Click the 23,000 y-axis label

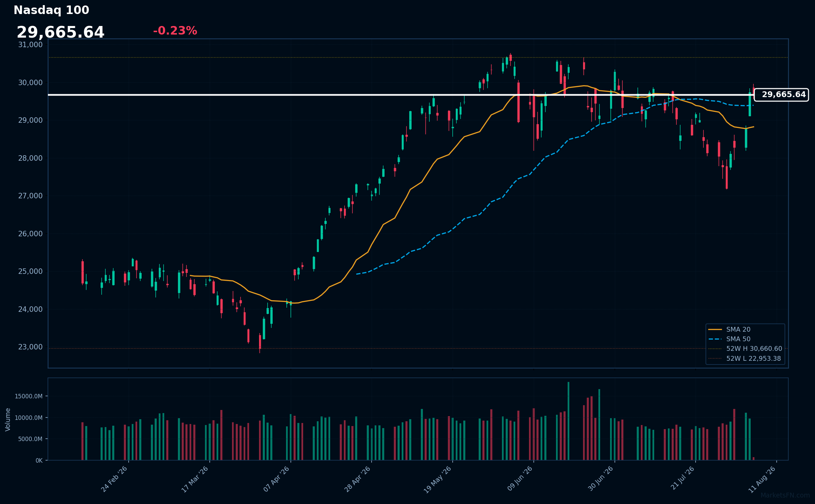pyautogui.click(x=30, y=347)
